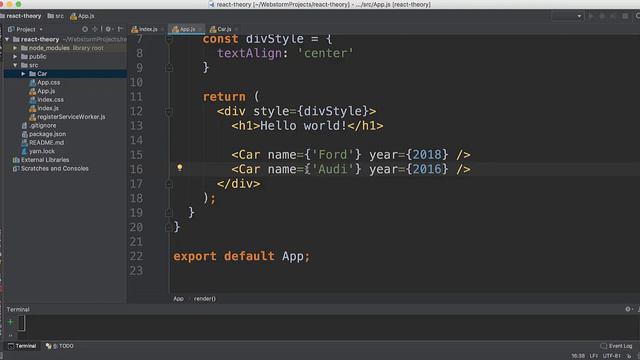
Task: Select package.json in the project tree
Action: (47, 134)
